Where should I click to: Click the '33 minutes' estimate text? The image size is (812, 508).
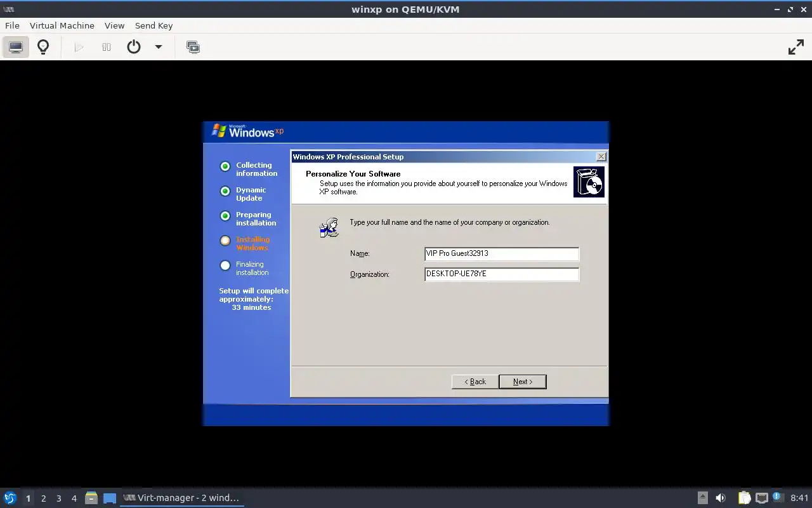click(251, 307)
